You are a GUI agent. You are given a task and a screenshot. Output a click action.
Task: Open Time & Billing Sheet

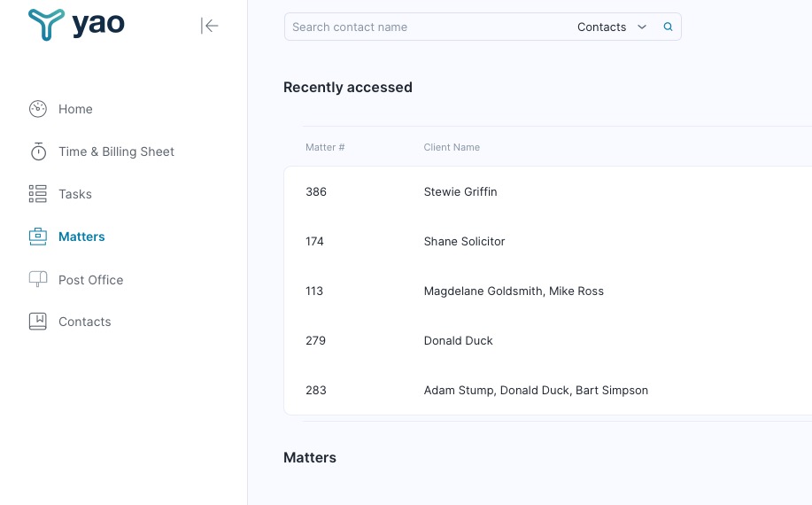[117, 151]
